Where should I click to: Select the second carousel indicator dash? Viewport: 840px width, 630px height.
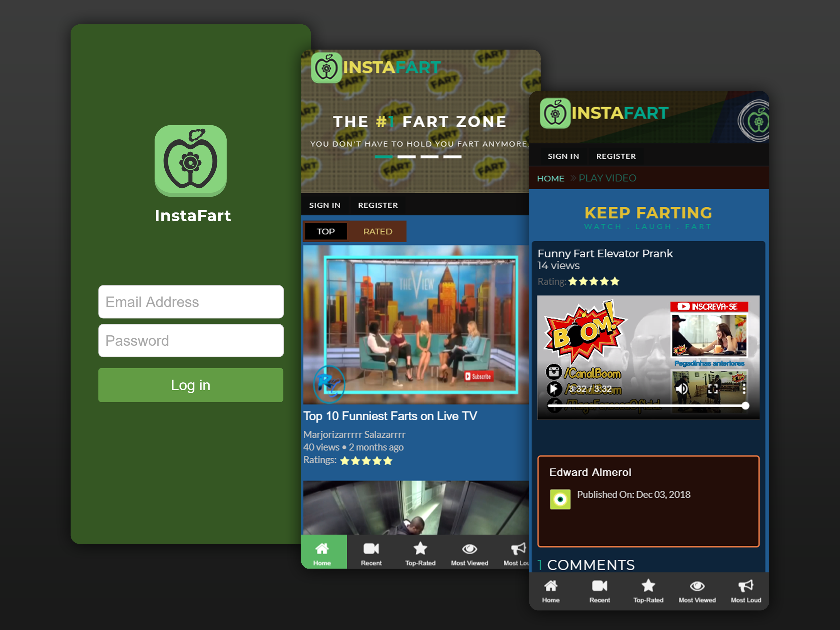pos(406,156)
